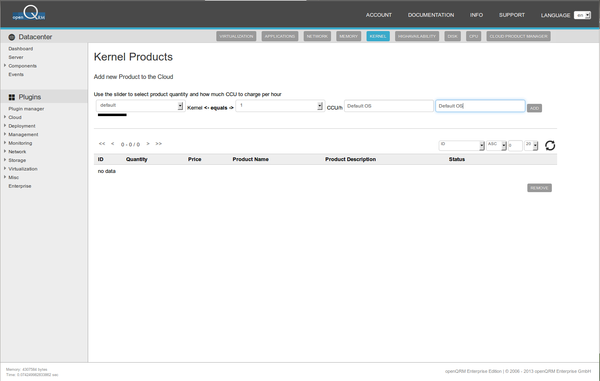Switch to the DISK tab
The width and height of the screenshot is (600, 381).
click(452, 36)
